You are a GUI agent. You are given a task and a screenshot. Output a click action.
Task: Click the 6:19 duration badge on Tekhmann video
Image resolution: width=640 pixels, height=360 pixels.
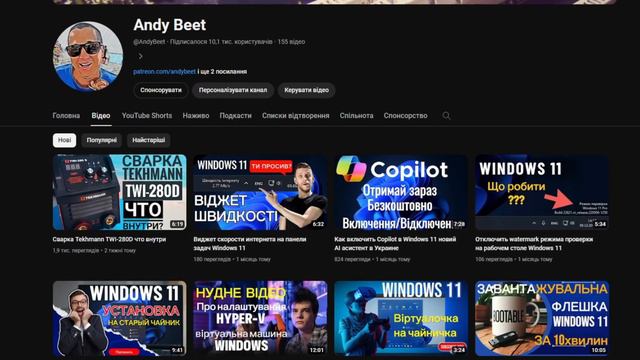tap(177, 224)
